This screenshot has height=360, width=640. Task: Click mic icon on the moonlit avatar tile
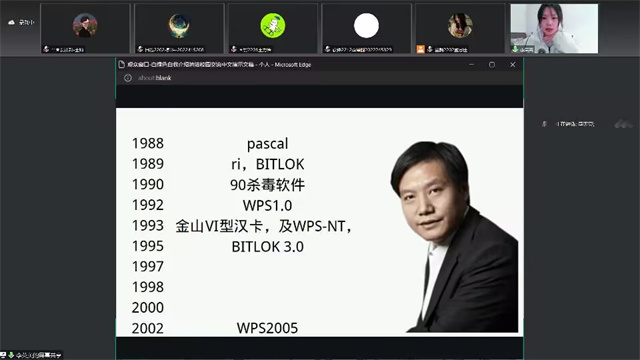tap(140, 49)
